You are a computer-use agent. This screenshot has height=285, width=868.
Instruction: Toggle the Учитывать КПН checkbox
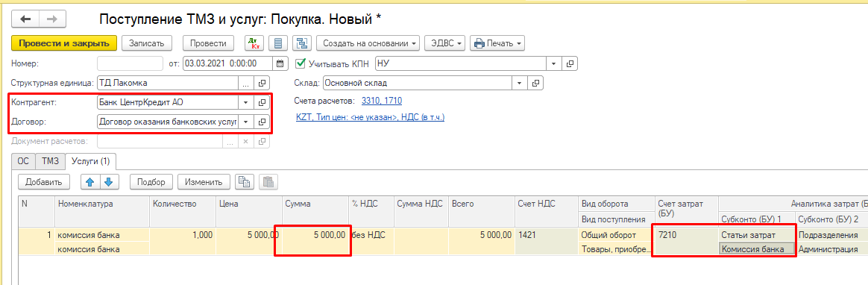(301, 63)
